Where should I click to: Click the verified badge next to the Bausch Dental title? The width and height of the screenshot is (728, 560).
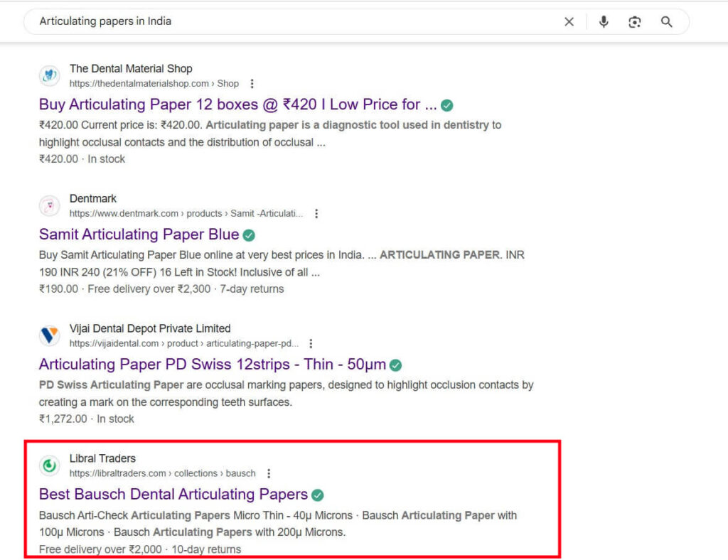coord(318,495)
